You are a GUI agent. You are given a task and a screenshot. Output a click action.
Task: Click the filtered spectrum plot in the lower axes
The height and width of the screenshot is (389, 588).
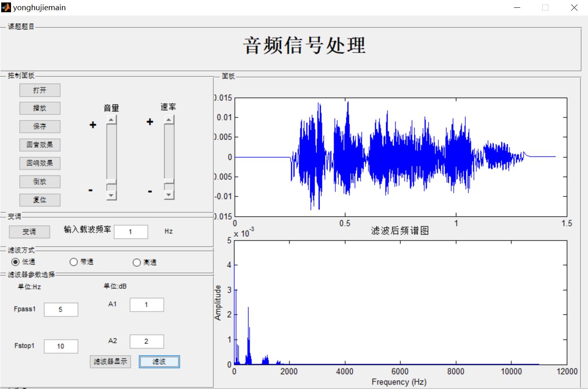pyautogui.click(x=401, y=302)
